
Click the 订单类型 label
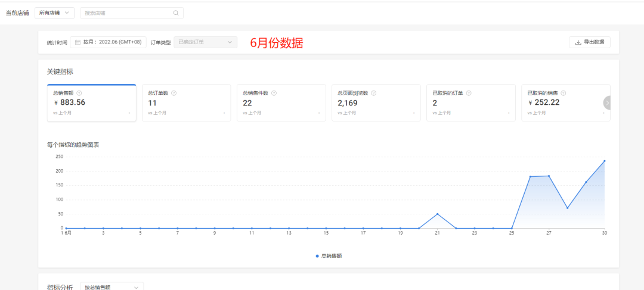click(161, 42)
